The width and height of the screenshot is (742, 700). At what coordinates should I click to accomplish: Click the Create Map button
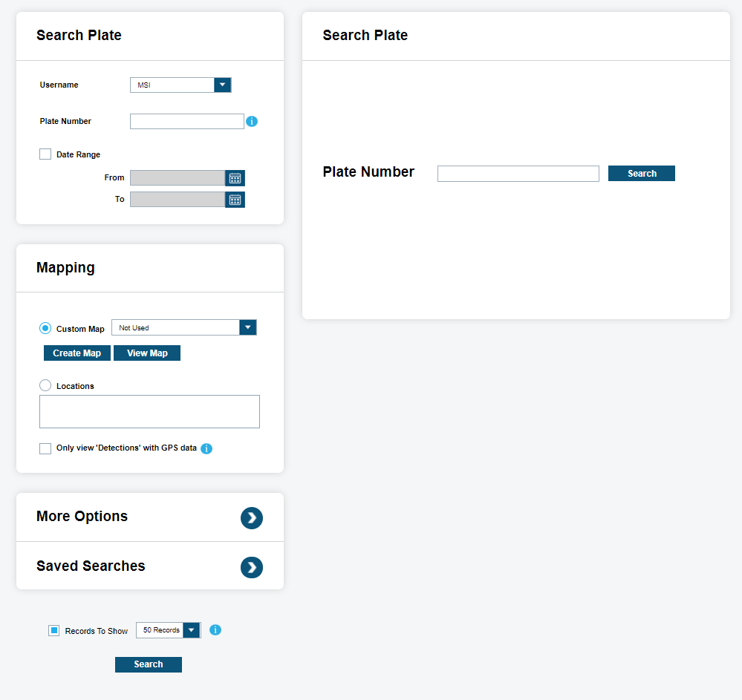point(77,353)
